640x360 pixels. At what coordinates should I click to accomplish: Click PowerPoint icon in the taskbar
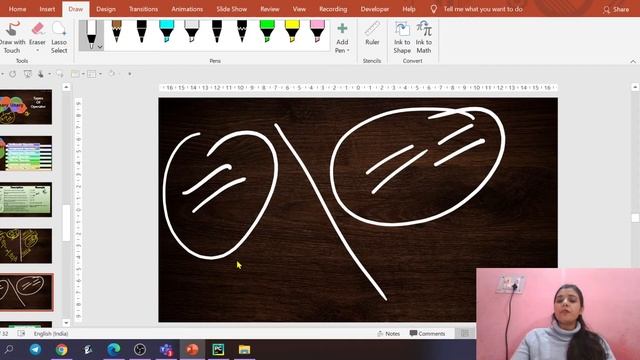192,349
